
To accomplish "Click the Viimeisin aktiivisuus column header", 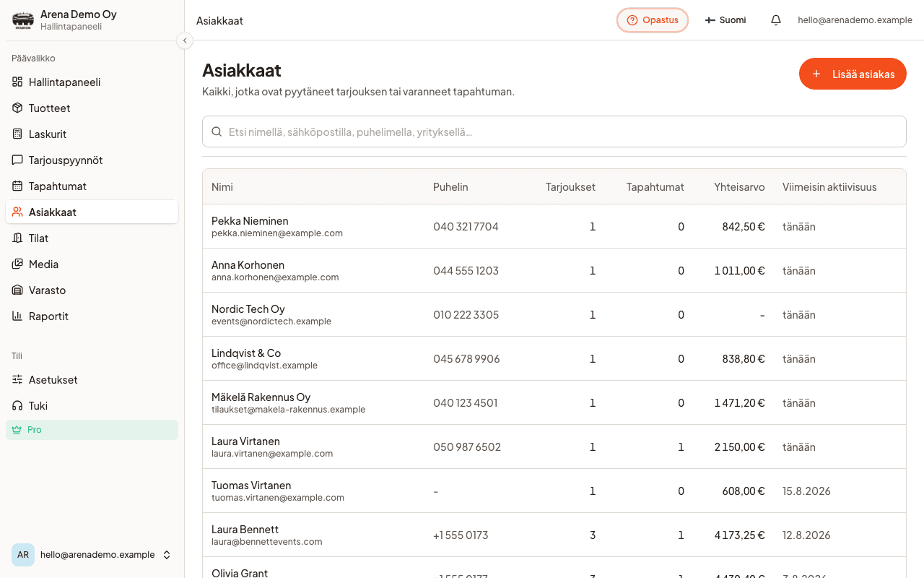I will 829,187.
